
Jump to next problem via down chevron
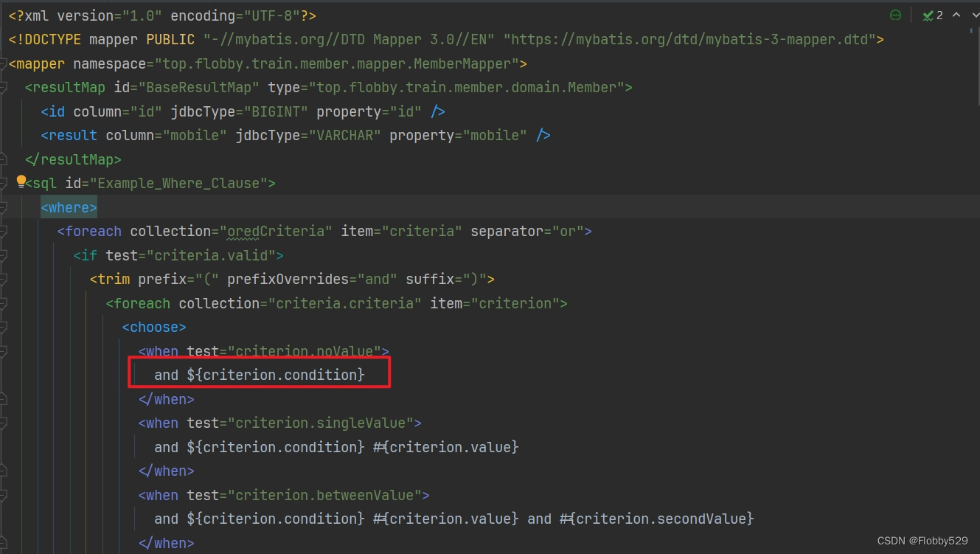click(x=976, y=15)
